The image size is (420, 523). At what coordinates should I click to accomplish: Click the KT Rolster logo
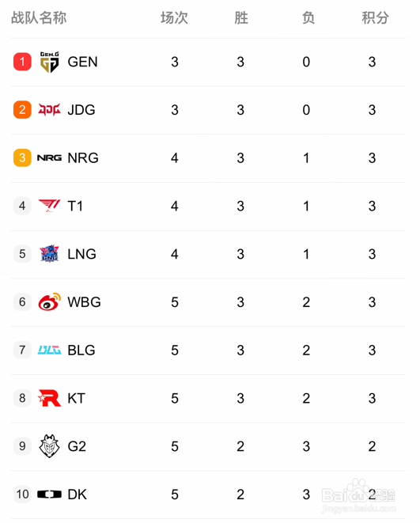click(49, 398)
